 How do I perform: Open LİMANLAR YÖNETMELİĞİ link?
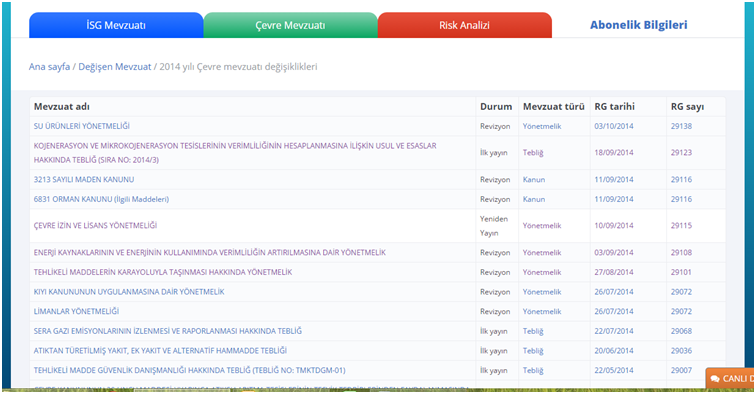point(76,312)
